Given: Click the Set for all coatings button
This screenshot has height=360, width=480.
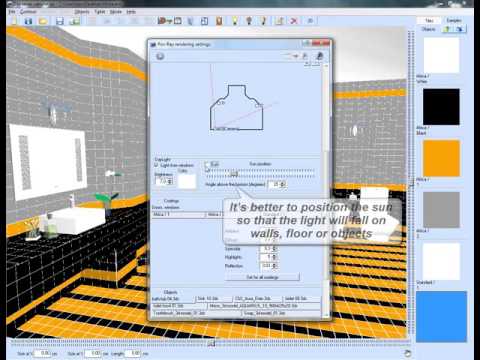Looking at the screenshot, I should coord(262,277).
